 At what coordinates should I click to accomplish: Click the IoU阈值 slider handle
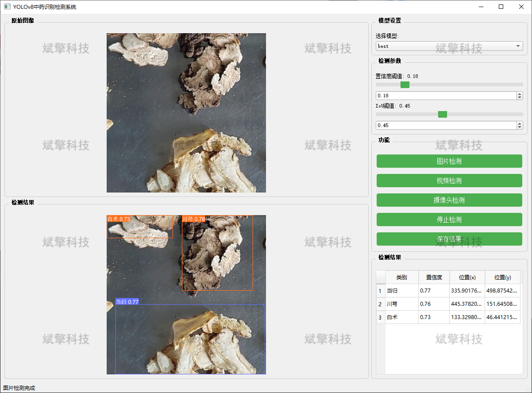click(442, 114)
